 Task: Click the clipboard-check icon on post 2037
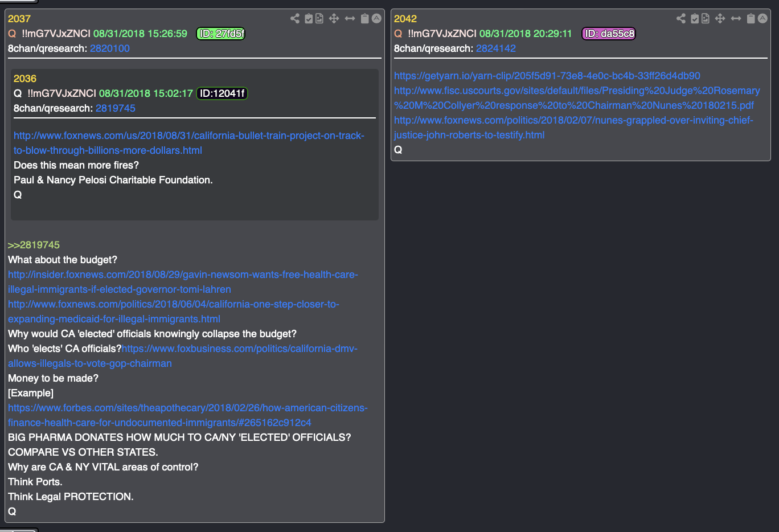pyautogui.click(x=309, y=18)
